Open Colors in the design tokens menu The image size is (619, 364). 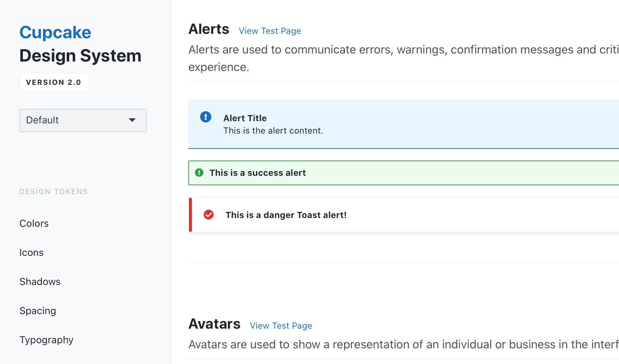point(34,223)
